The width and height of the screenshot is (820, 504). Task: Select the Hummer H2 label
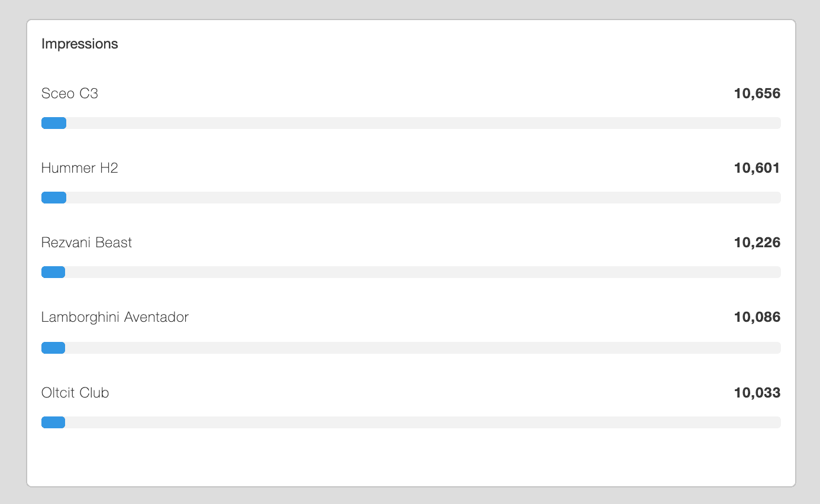(80, 168)
